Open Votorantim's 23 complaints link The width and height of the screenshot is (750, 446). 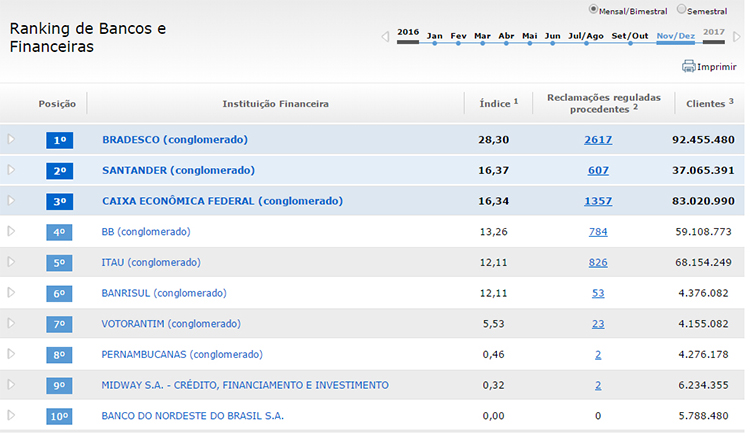click(598, 323)
